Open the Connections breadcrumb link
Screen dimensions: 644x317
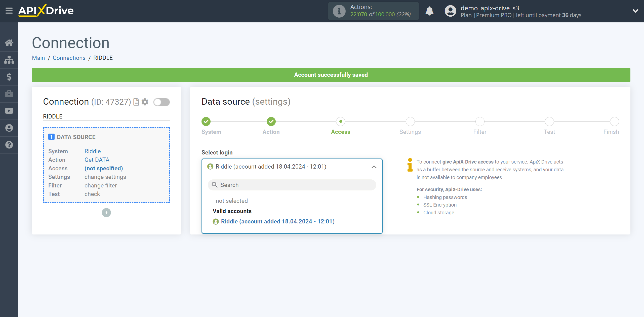tap(69, 58)
